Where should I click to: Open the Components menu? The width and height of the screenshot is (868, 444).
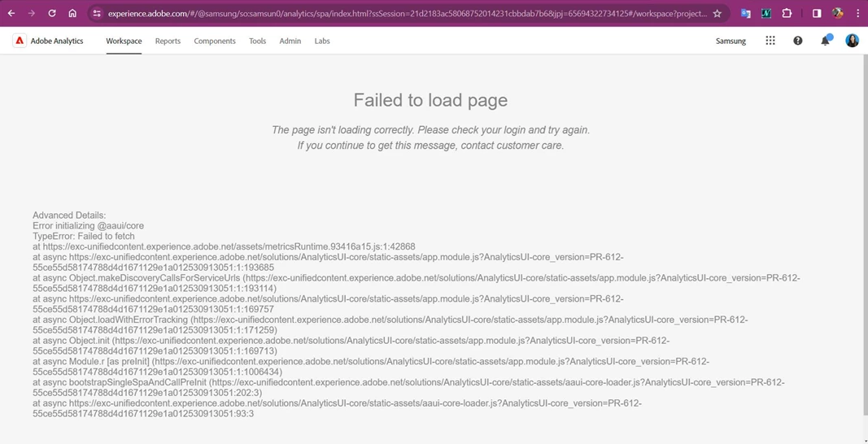215,41
